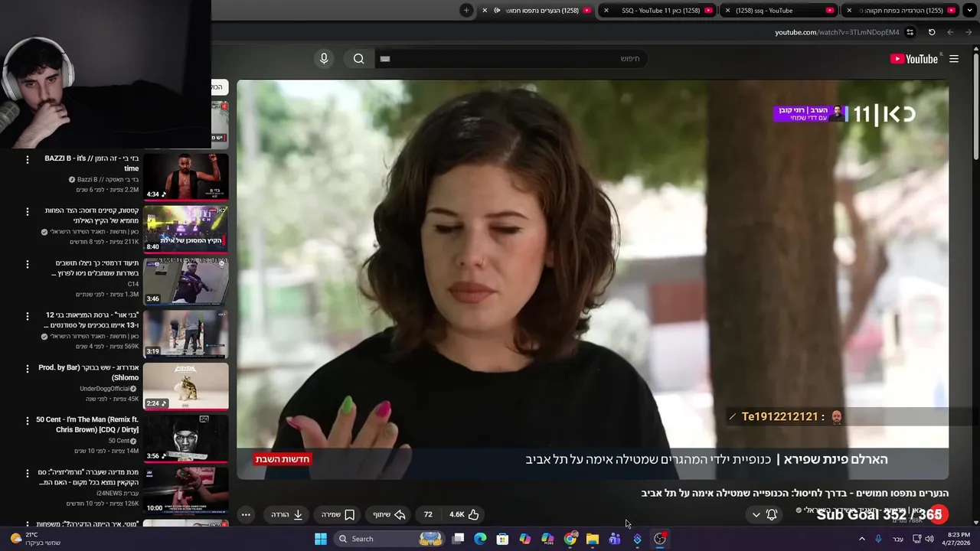Focus the YouTube search field

[511, 59]
